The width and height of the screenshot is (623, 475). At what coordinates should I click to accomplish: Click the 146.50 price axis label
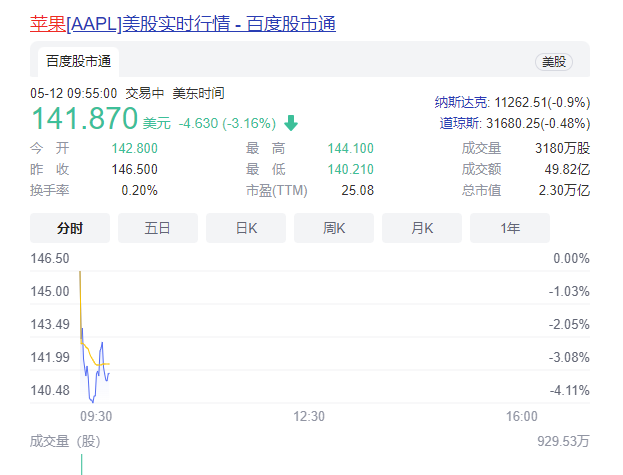point(50,259)
